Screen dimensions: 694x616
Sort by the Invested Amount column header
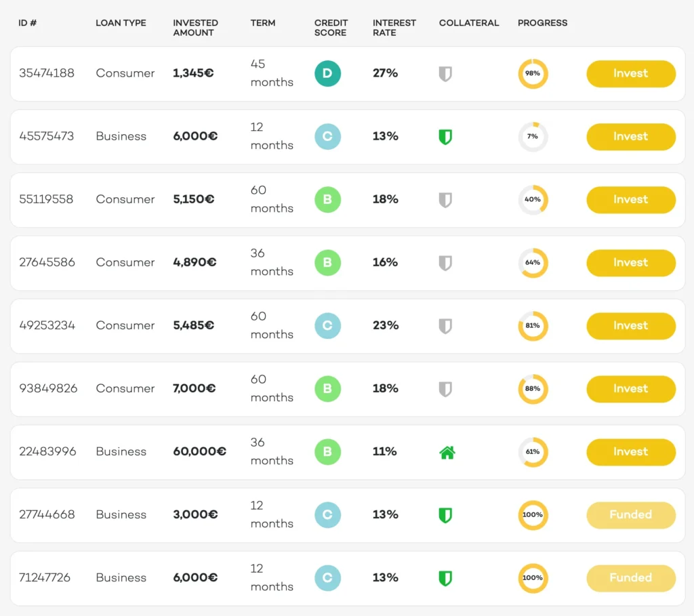(x=195, y=27)
